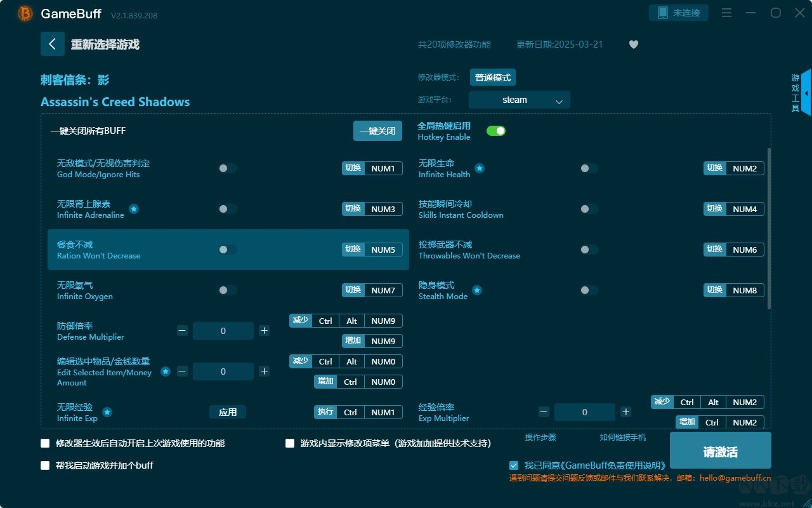Viewport: 812px width, 508px height.
Task: Click 重新选择游戏 reselect game label
Action: click(105, 44)
